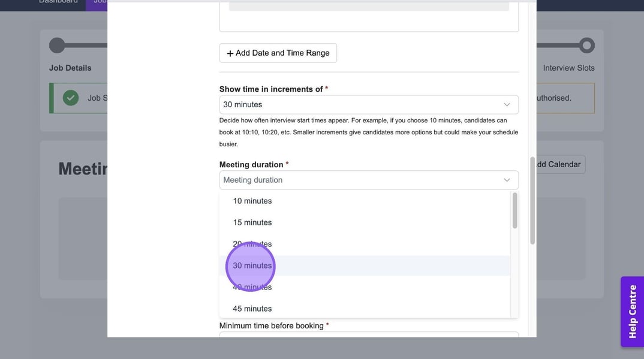This screenshot has width=644, height=359.
Task: Click Add Date and Time Range button
Action: 278,53
